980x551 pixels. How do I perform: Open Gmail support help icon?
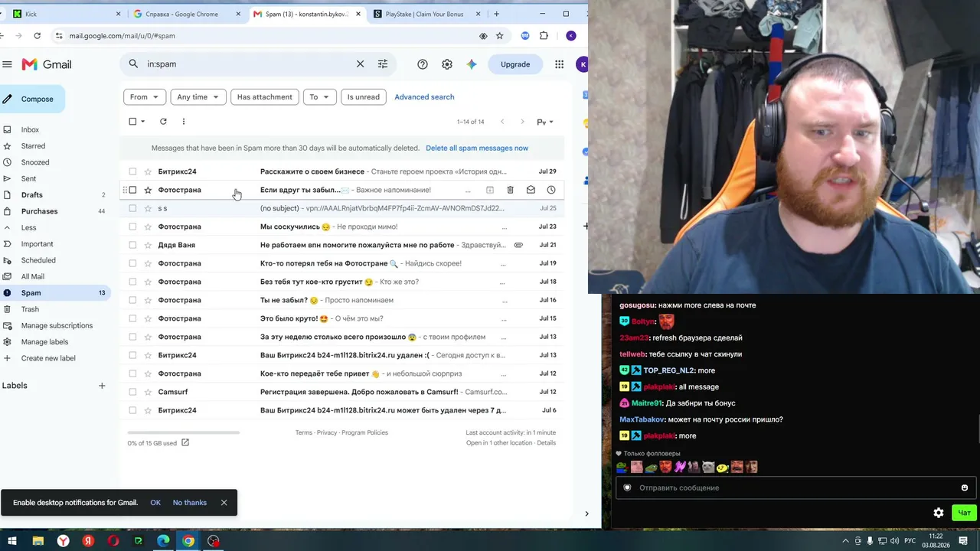423,64
